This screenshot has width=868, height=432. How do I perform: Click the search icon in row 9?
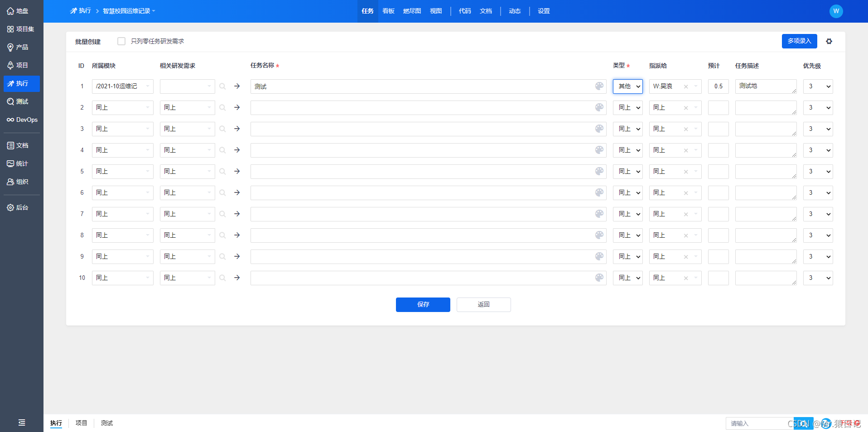[x=222, y=256]
